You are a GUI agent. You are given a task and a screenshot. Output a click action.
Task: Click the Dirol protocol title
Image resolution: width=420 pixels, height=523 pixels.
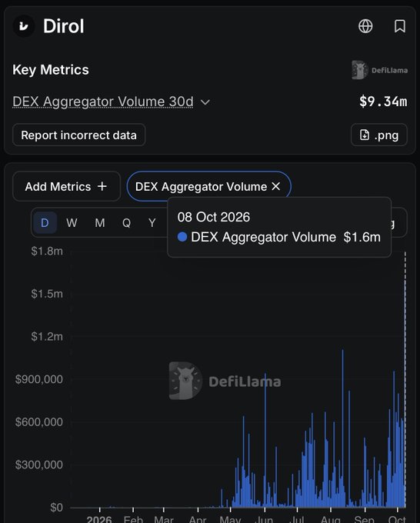click(x=64, y=26)
